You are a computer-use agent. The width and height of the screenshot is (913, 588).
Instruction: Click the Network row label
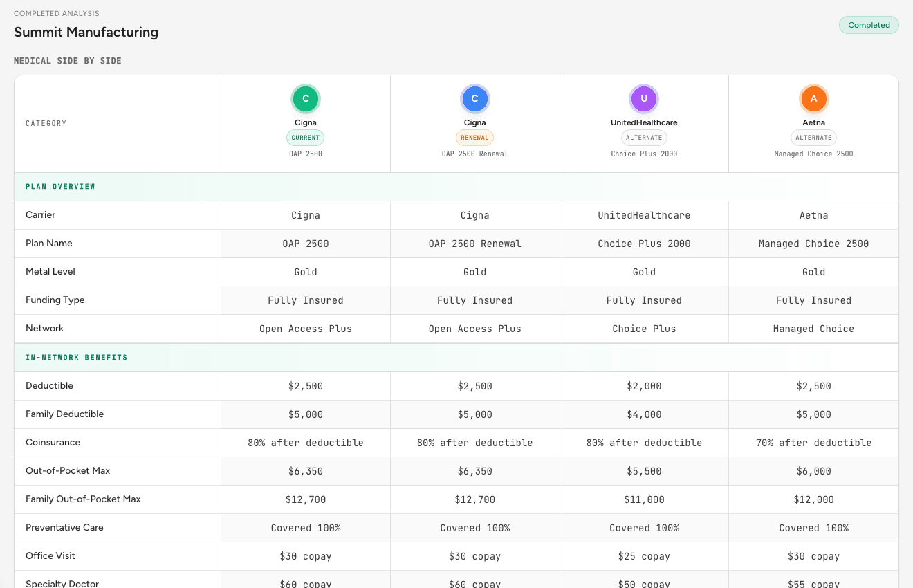pyautogui.click(x=44, y=329)
